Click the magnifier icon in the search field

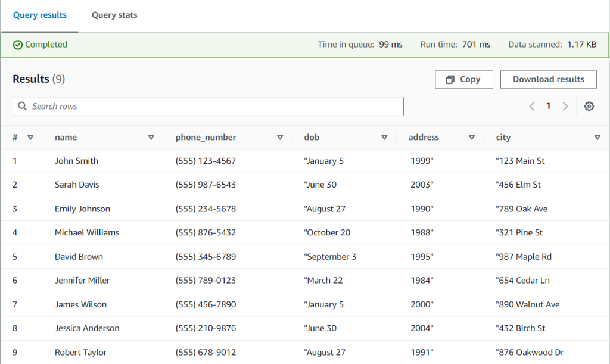click(x=22, y=106)
